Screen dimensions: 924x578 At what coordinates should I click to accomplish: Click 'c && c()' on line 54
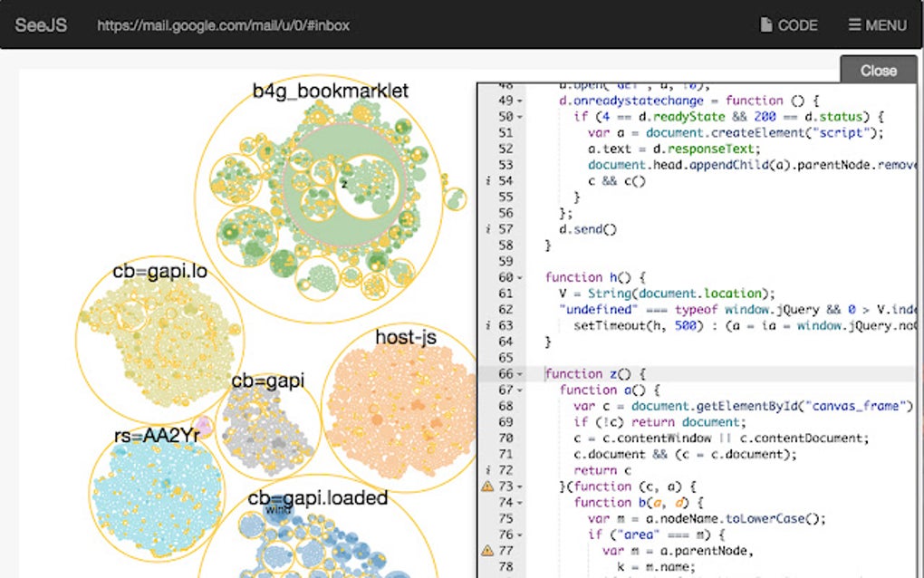616,181
